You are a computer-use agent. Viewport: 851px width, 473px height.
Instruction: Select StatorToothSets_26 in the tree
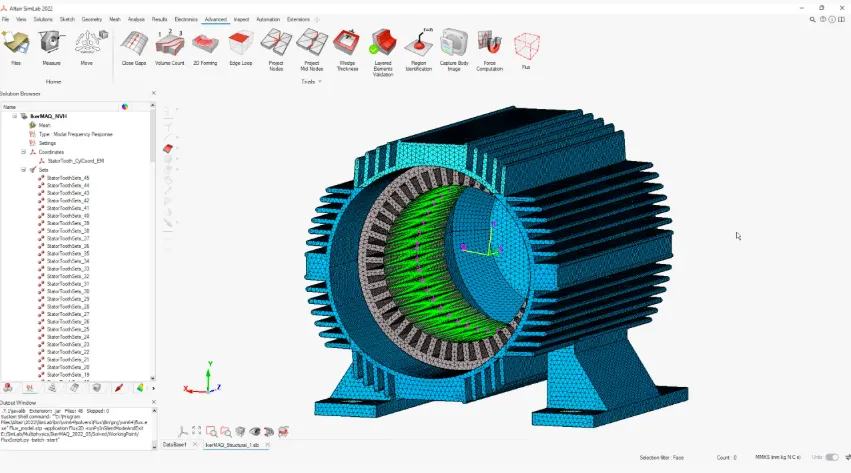click(x=68, y=322)
